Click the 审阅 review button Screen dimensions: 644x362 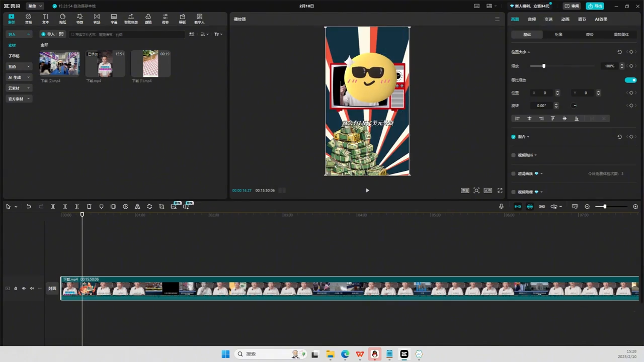point(572,6)
